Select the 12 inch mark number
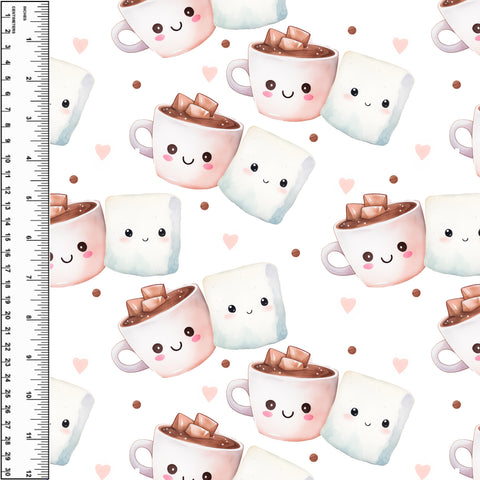The height and width of the screenshot is (480, 480). (29, 474)
